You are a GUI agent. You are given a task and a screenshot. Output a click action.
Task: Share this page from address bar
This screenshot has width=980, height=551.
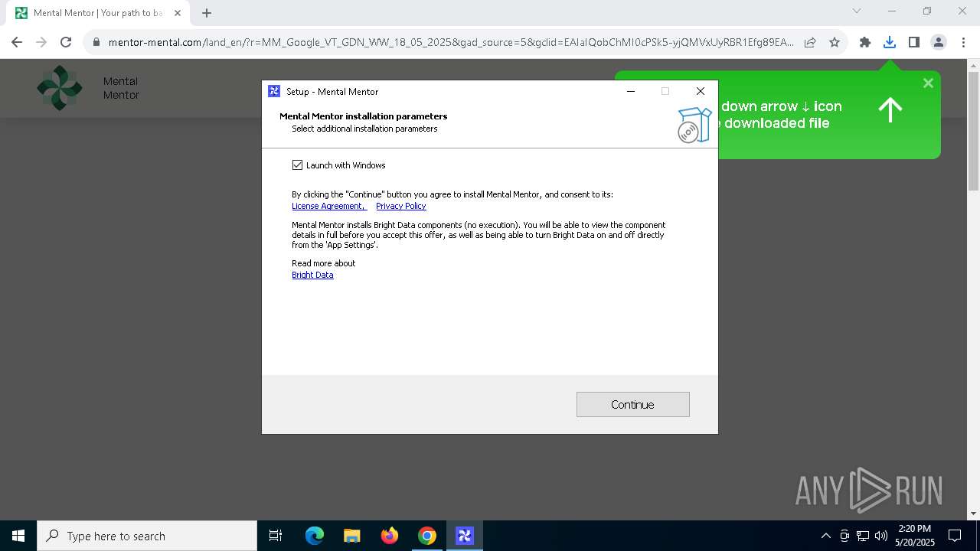[x=810, y=42]
